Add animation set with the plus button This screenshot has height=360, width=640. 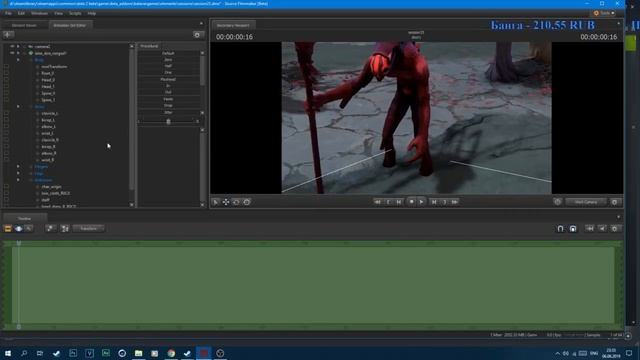click(8, 35)
